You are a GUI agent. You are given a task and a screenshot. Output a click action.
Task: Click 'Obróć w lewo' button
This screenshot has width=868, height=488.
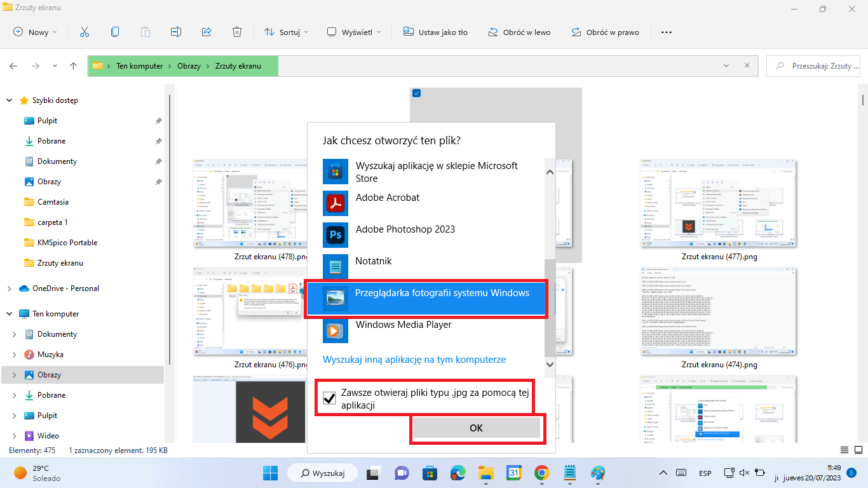519,32
